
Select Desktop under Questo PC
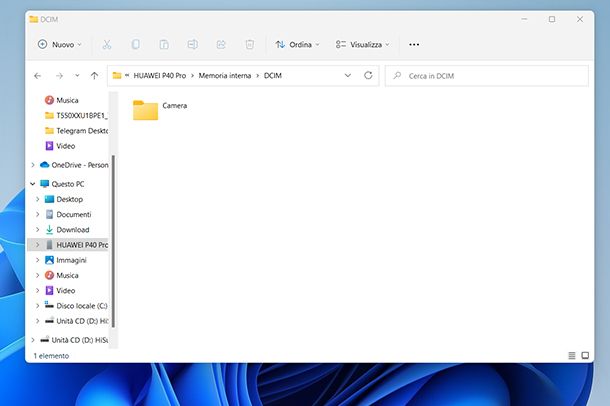64,199
